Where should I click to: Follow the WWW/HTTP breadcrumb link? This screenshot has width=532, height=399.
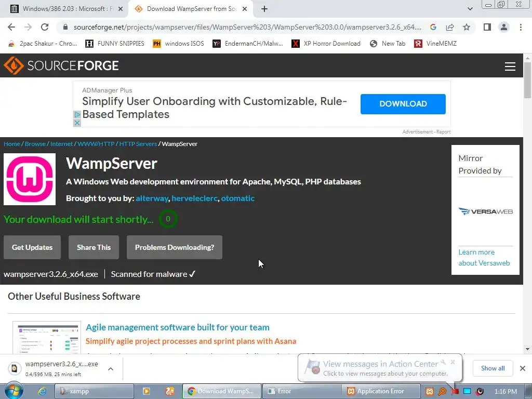(x=96, y=144)
